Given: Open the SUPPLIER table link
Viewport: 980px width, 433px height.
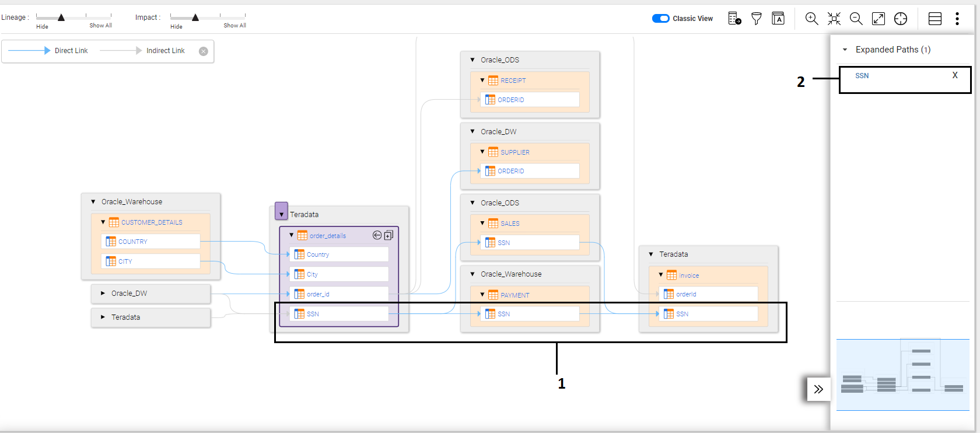Looking at the screenshot, I should click(x=515, y=152).
